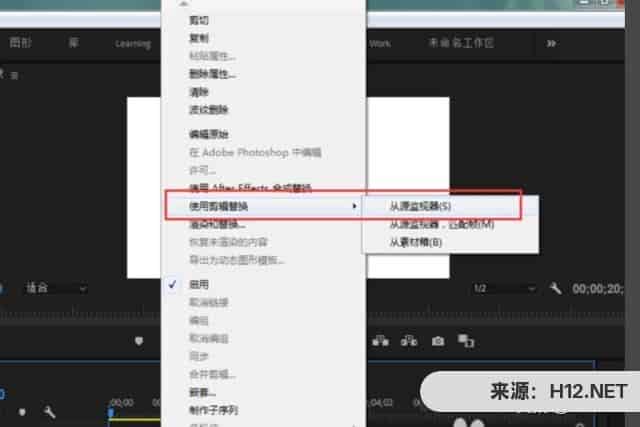Click the 取消链接 menu entry
The width and height of the screenshot is (640, 427).
pos(209,302)
